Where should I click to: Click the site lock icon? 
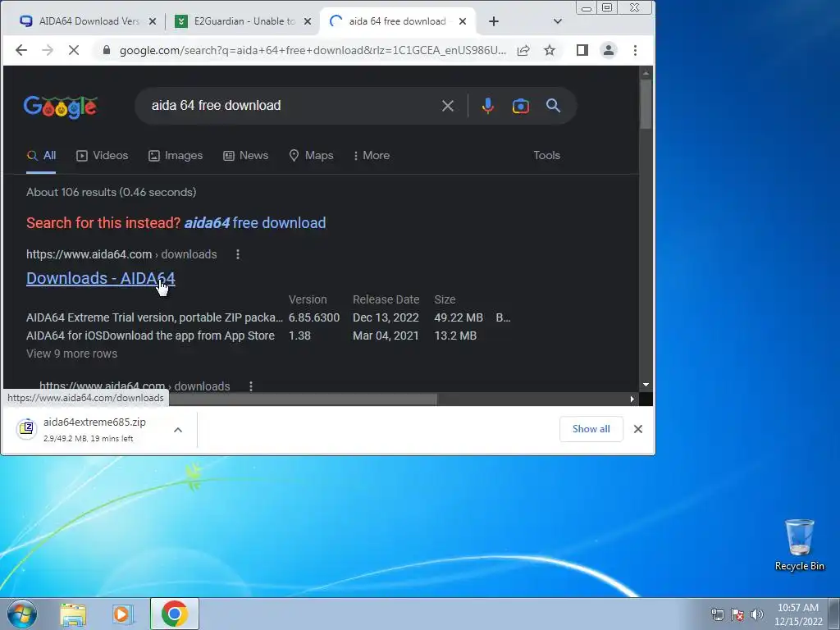click(107, 50)
